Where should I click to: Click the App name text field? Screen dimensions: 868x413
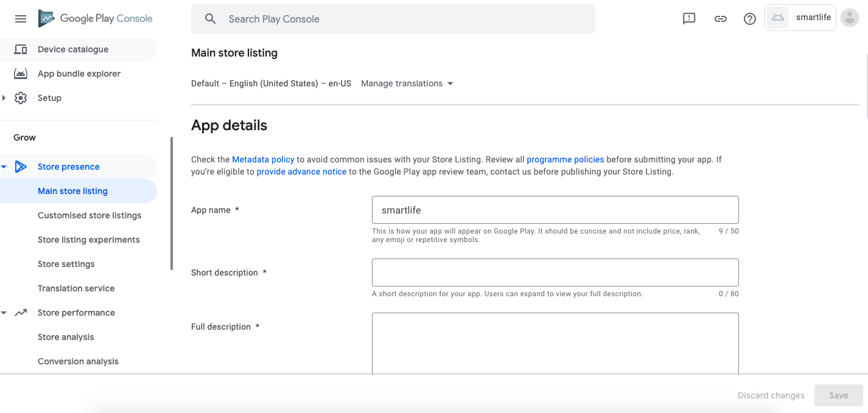point(555,210)
